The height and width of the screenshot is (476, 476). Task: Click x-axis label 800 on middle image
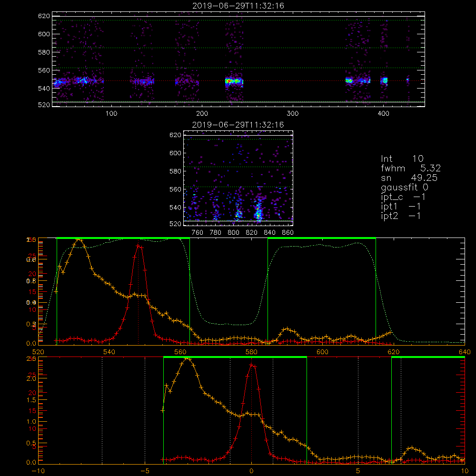233,233
